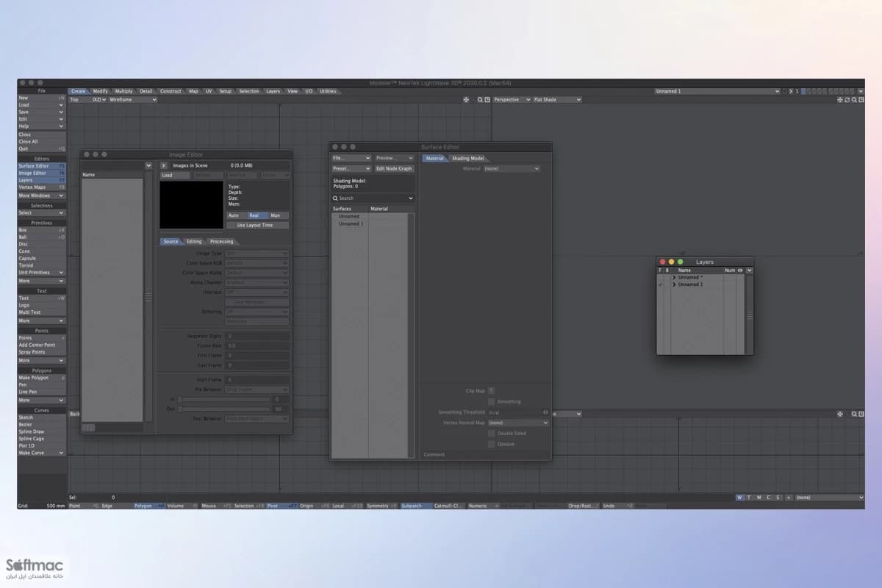Switch to the Editing tab in Image Editor
The width and height of the screenshot is (882, 588).
point(194,241)
